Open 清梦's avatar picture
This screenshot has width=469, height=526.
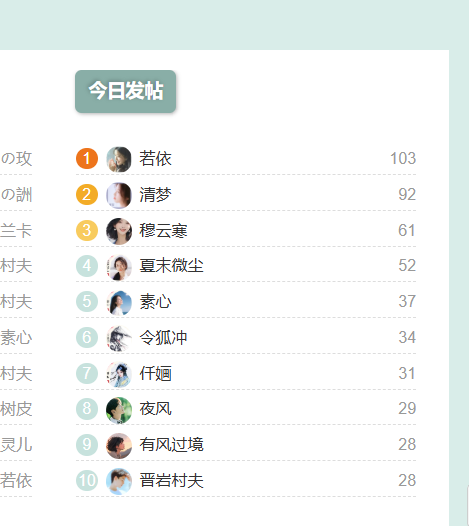(x=119, y=195)
